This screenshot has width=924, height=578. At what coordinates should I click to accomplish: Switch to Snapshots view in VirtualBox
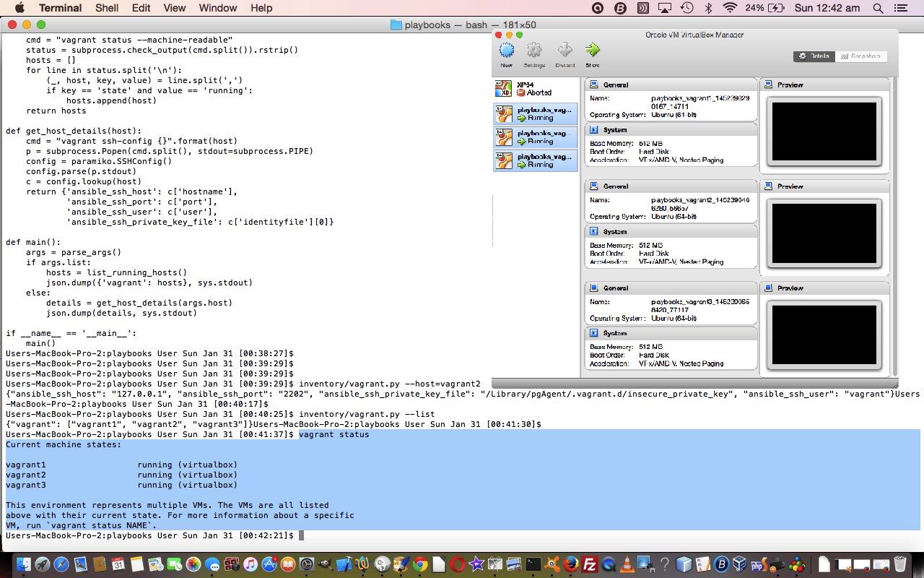pos(861,56)
